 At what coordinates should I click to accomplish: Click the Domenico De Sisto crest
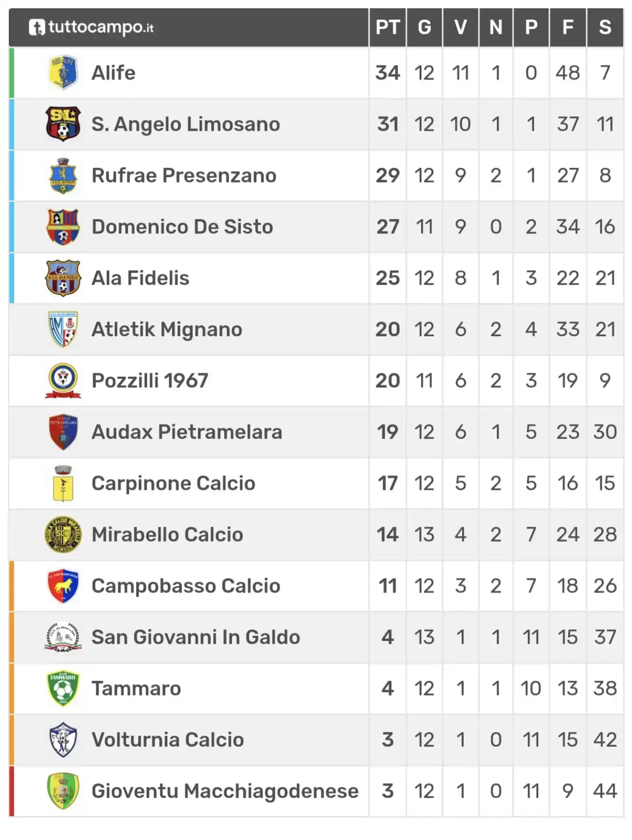(63, 227)
